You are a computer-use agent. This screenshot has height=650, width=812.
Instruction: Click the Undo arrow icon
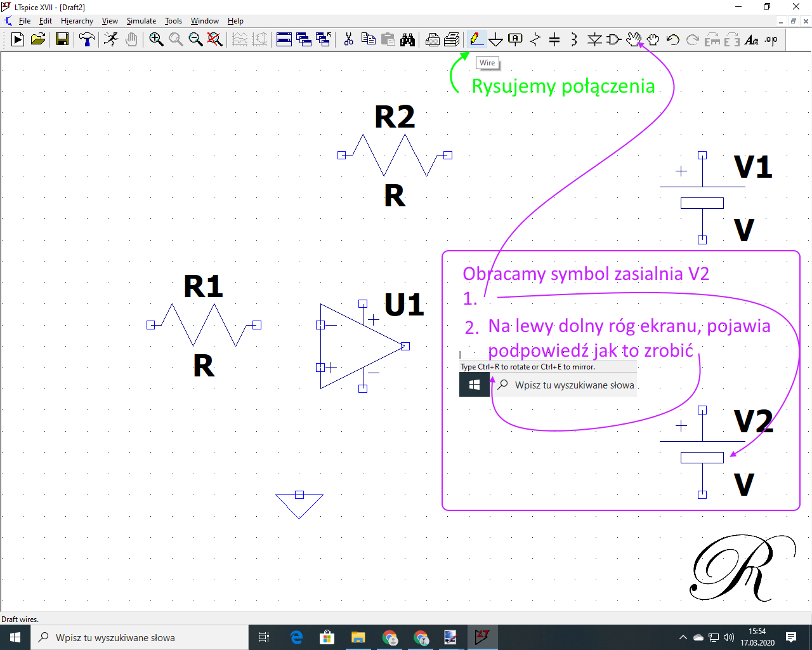(x=672, y=39)
